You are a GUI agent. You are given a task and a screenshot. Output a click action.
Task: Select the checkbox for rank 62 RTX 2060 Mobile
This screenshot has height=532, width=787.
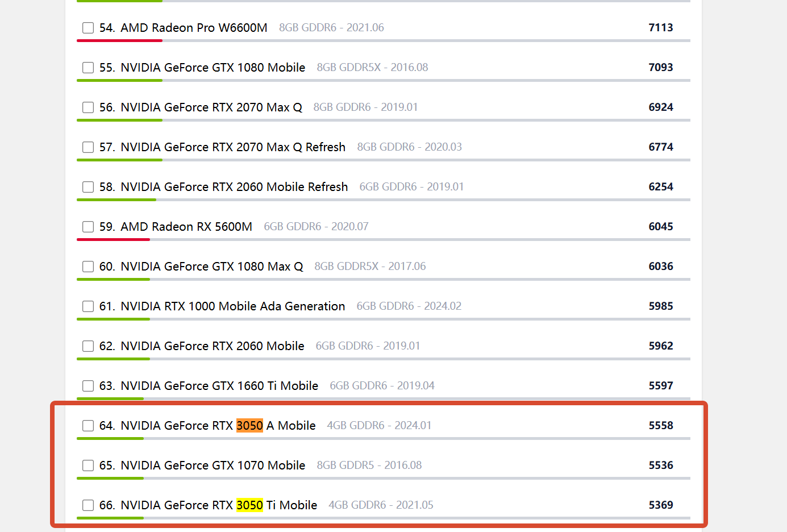[88, 346]
